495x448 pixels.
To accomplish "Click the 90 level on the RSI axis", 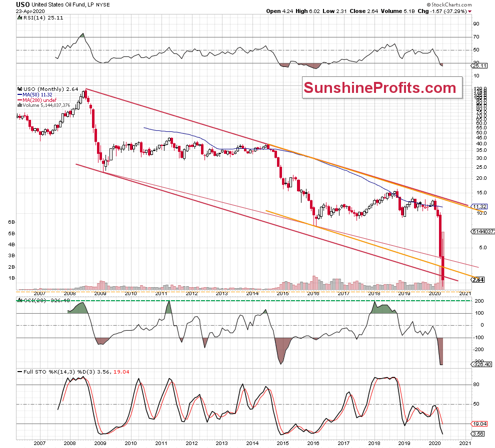I will (x=476, y=24).
